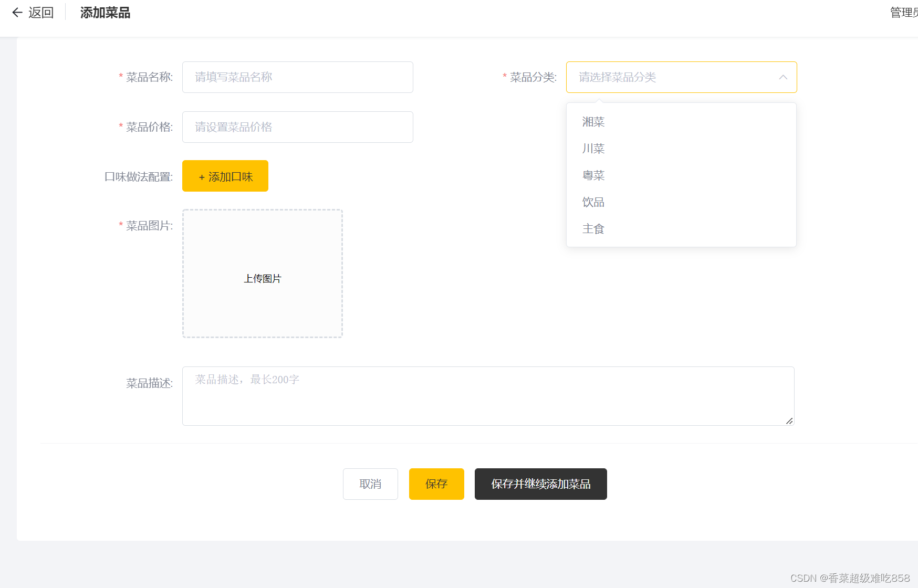
Task: Focus the 菜品价格 input field
Action: coord(298,127)
